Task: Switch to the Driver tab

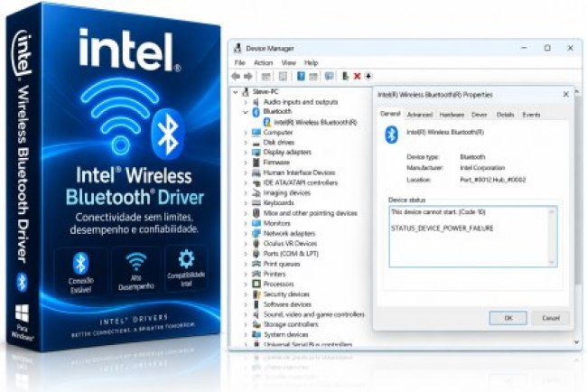Action: tap(480, 115)
